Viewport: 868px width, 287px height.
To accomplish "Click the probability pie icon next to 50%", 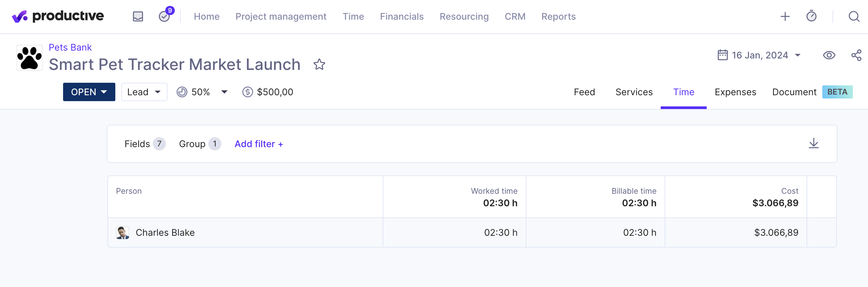I will [x=182, y=92].
